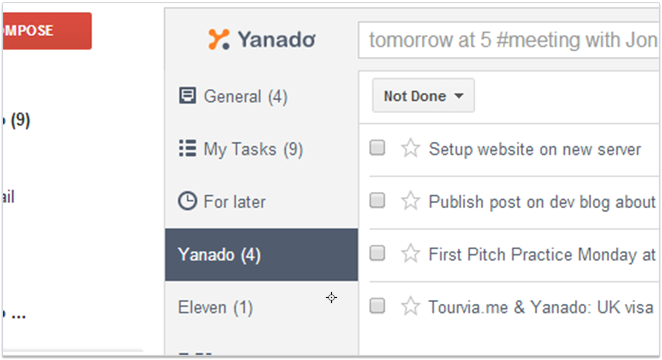Open the General (4) list
The height and width of the screenshot is (360, 662).
click(x=262, y=96)
